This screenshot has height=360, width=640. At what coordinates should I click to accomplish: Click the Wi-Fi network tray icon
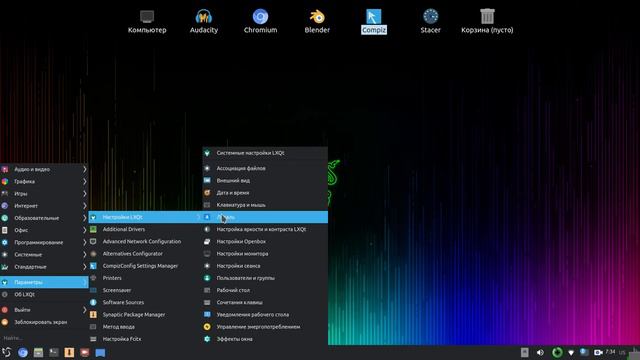pyautogui.click(x=571, y=353)
